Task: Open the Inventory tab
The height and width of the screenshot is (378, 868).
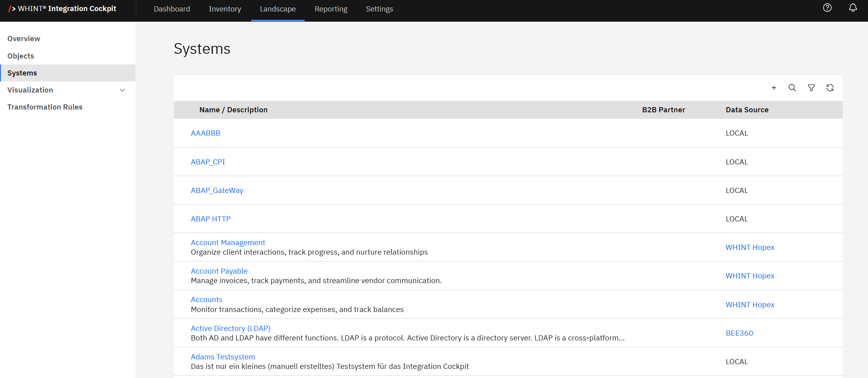Action: coord(225,9)
